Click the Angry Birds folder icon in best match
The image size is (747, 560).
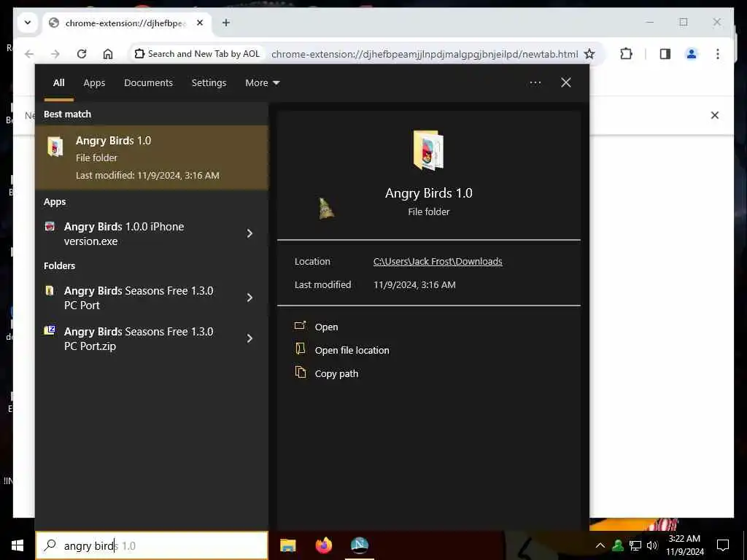[55, 146]
